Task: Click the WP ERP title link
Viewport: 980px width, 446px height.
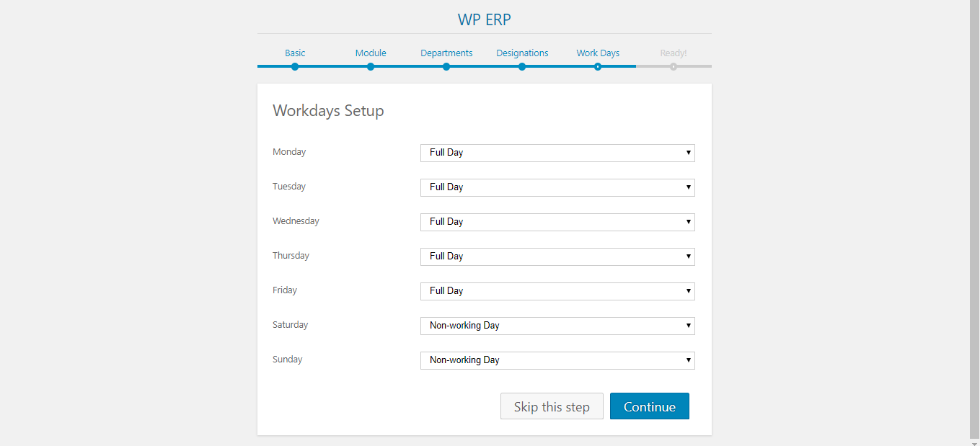Action: 485,19
